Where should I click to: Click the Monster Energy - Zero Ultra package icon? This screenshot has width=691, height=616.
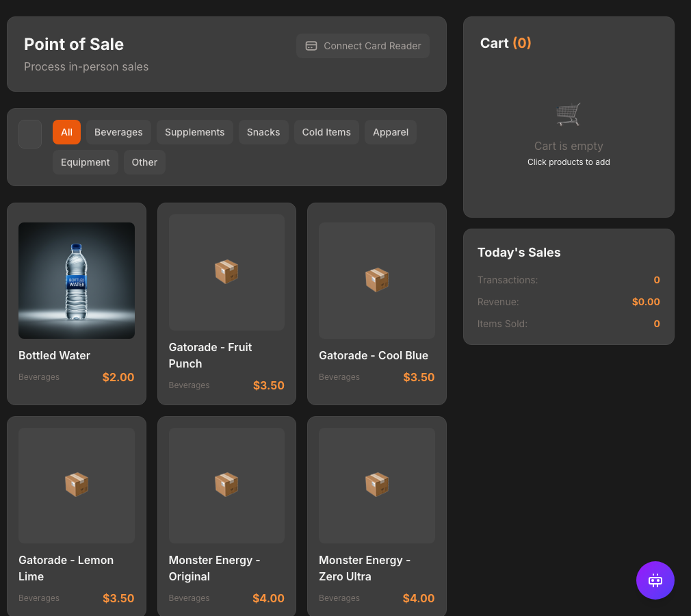pos(377,485)
